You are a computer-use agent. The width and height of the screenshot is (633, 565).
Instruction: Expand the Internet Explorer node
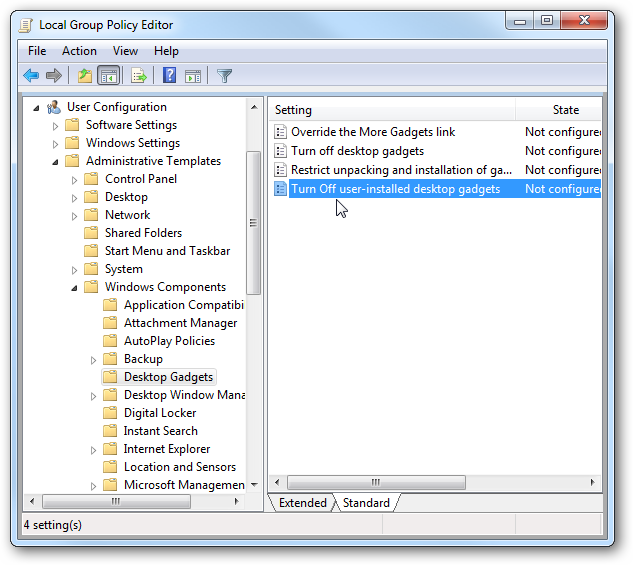[93, 450]
